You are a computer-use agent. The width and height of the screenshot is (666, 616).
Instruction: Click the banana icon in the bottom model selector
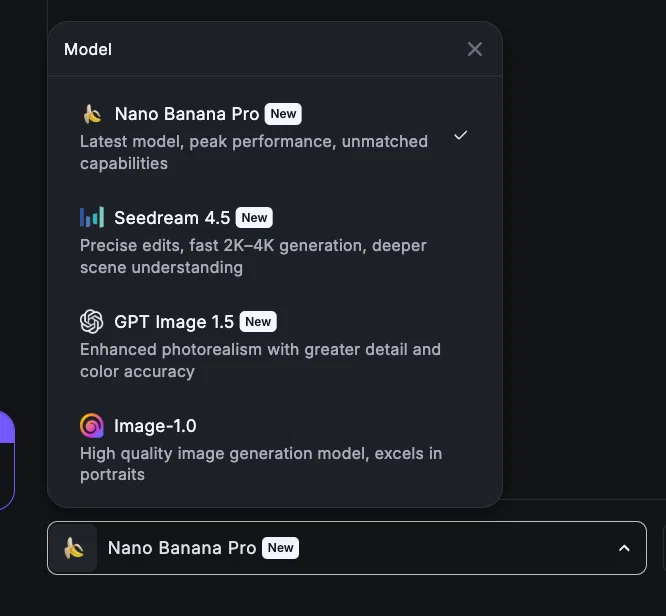(x=73, y=548)
